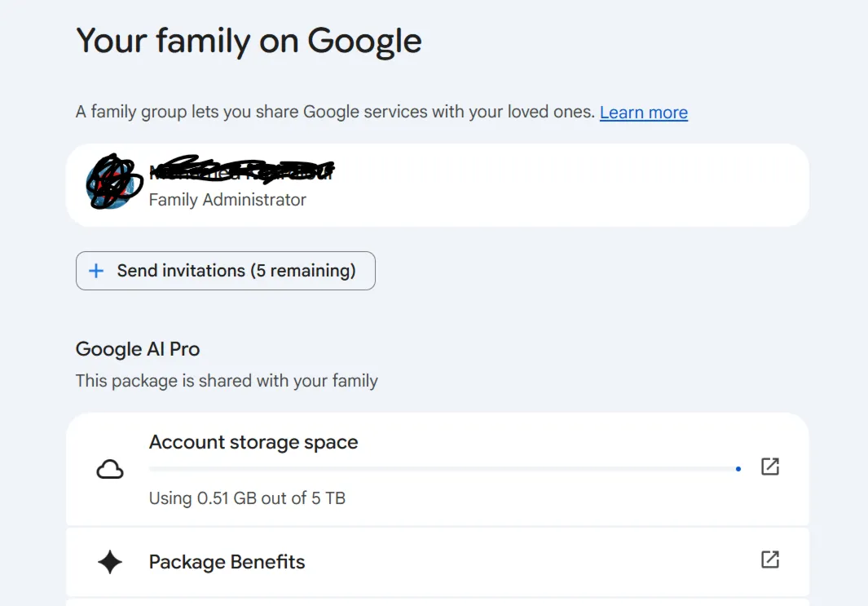Image resolution: width=868 pixels, height=606 pixels.
Task: Click the family group description sentence
Action: (x=335, y=112)
